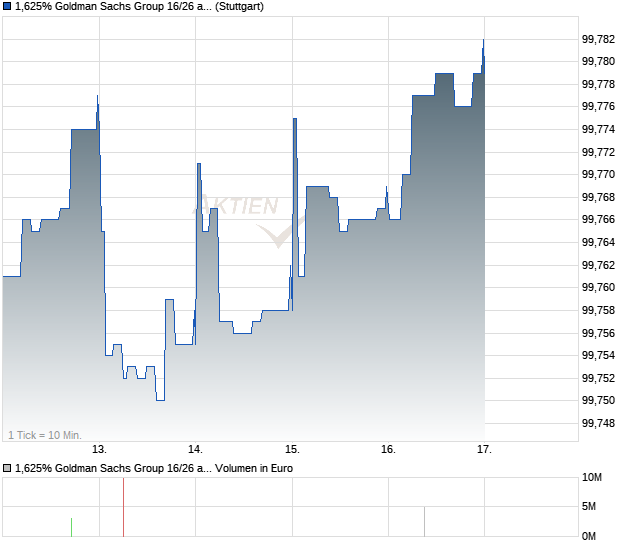
Task: Click the date label '17.' on the x-axis
Action: coord(484,450)
